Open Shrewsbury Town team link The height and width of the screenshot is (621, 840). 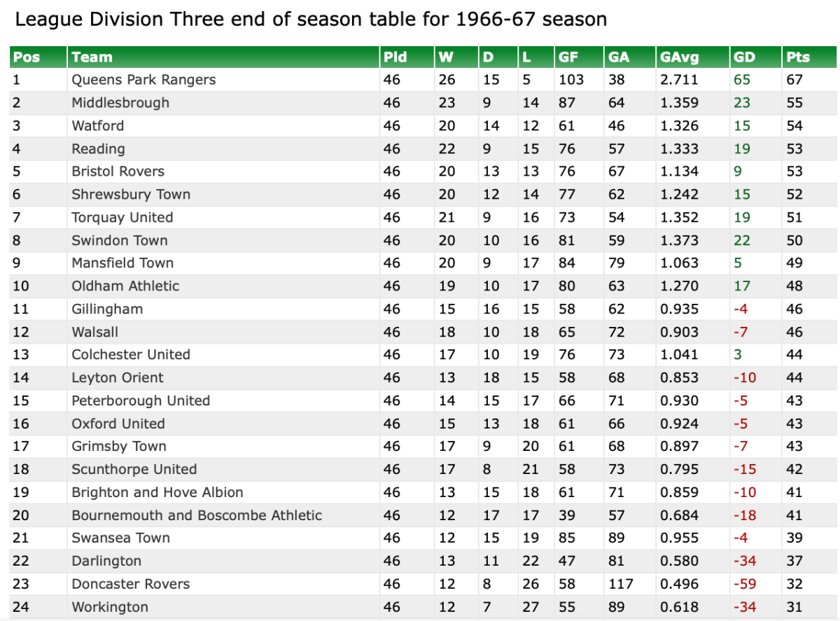131,195
